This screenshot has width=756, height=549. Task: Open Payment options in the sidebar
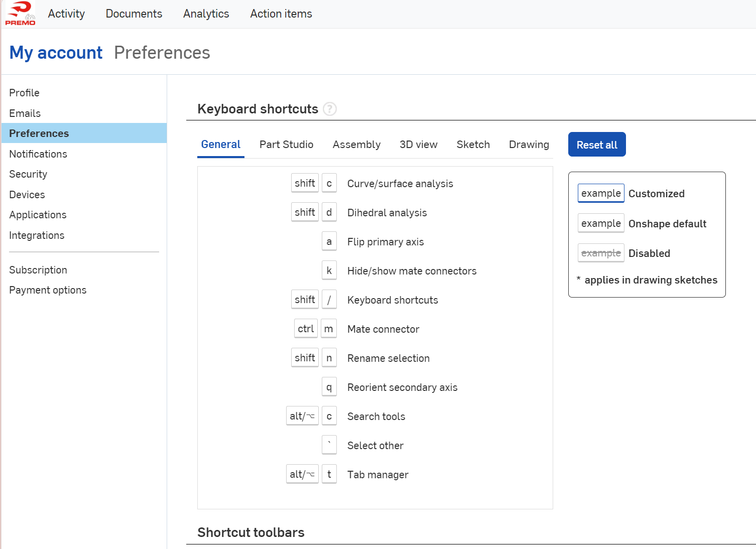click(48, 290)
